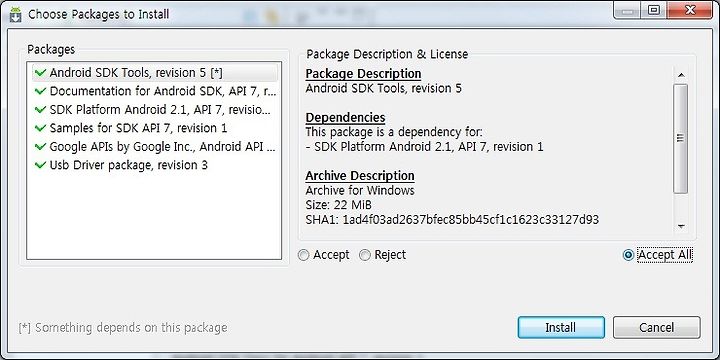The width and height of the screenshot is (720, 360).
Task: Click the description scrollbar up arrow
Action: click(x=681, y=75)
